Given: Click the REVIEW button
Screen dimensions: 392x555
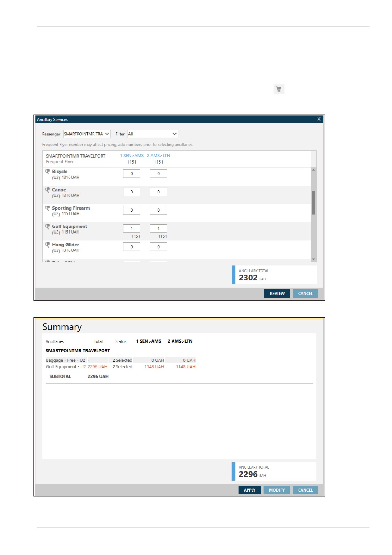Looking at the screenshot, I should click(277, 294).
